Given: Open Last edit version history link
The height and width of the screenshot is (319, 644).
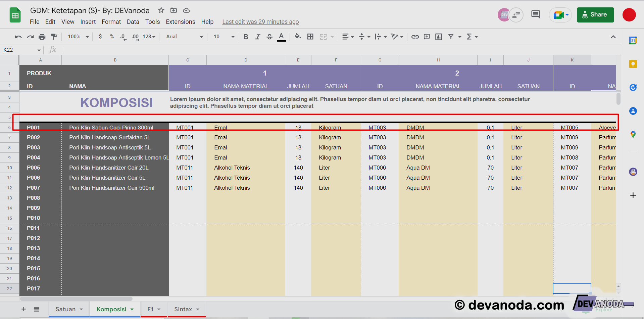Looking at the screenshot, I should [x=260, y=22].
